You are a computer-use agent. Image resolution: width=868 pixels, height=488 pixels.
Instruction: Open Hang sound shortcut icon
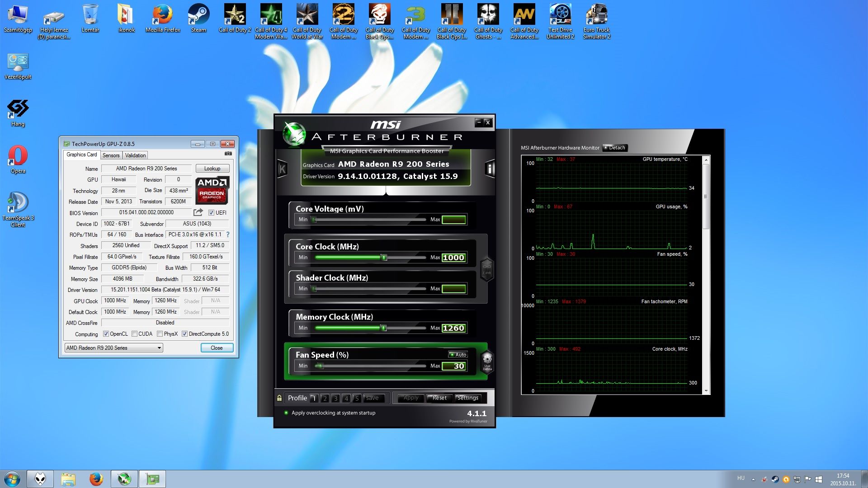[x=18, y=113]
